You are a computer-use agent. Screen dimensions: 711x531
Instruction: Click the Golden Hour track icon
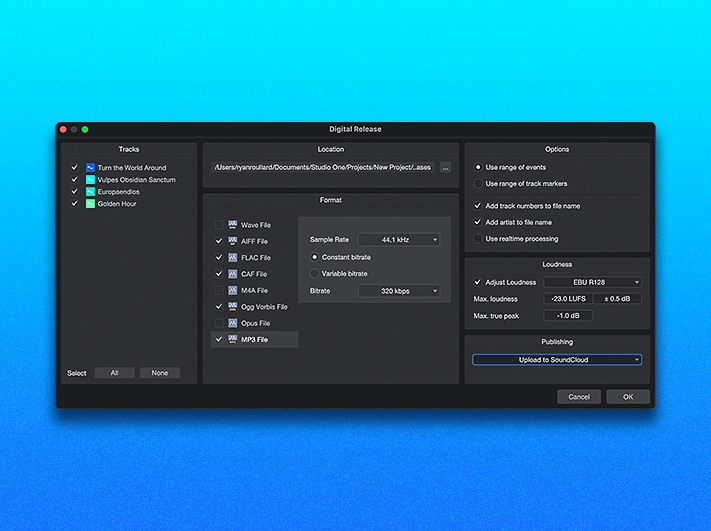(90, 204)
